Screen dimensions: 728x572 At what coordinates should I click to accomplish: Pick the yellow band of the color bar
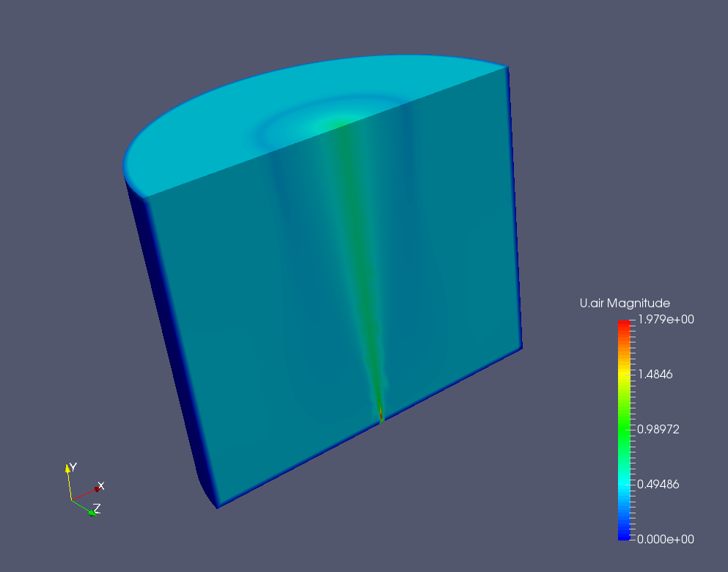coord(624,374)
